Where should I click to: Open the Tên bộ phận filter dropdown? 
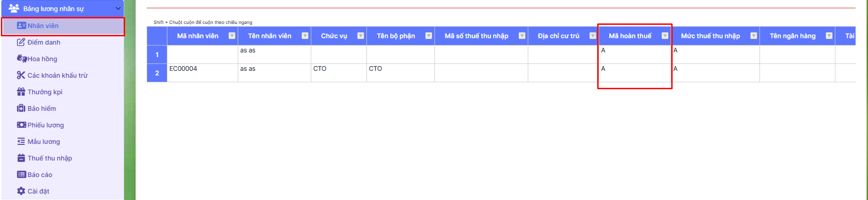(428, 36)
